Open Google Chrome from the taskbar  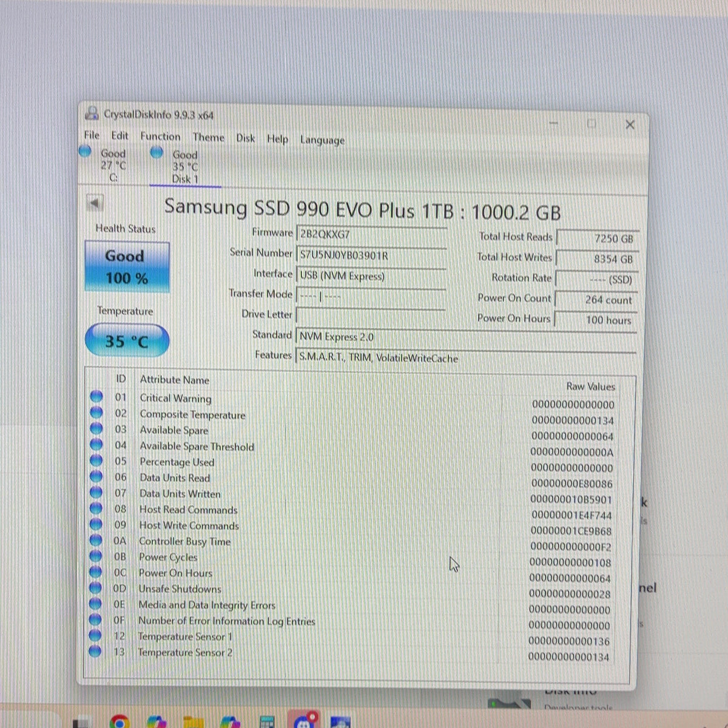click(120, 721)
